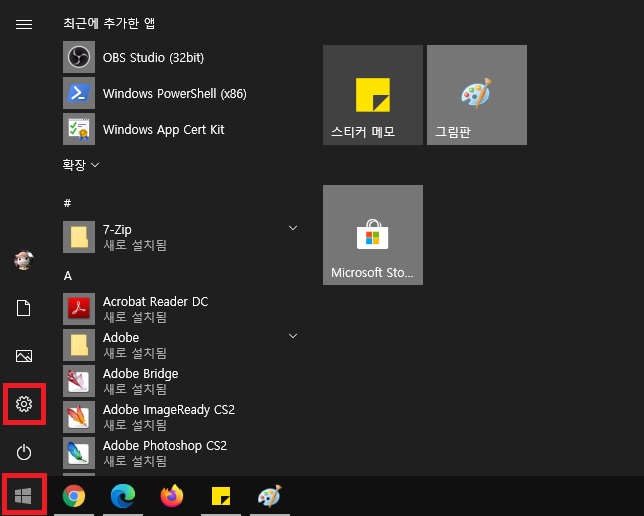Open Pictures from Start sidebar

click(x=24, y=356)
